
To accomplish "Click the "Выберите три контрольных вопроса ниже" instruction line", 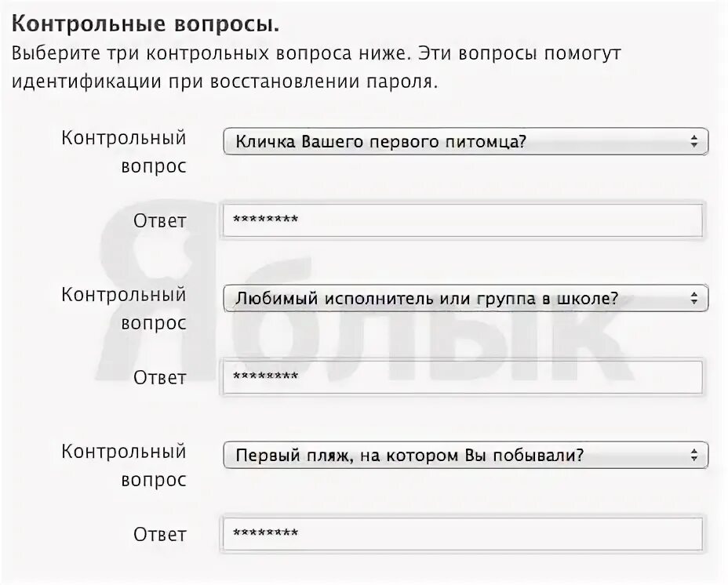I will [316, 54].
